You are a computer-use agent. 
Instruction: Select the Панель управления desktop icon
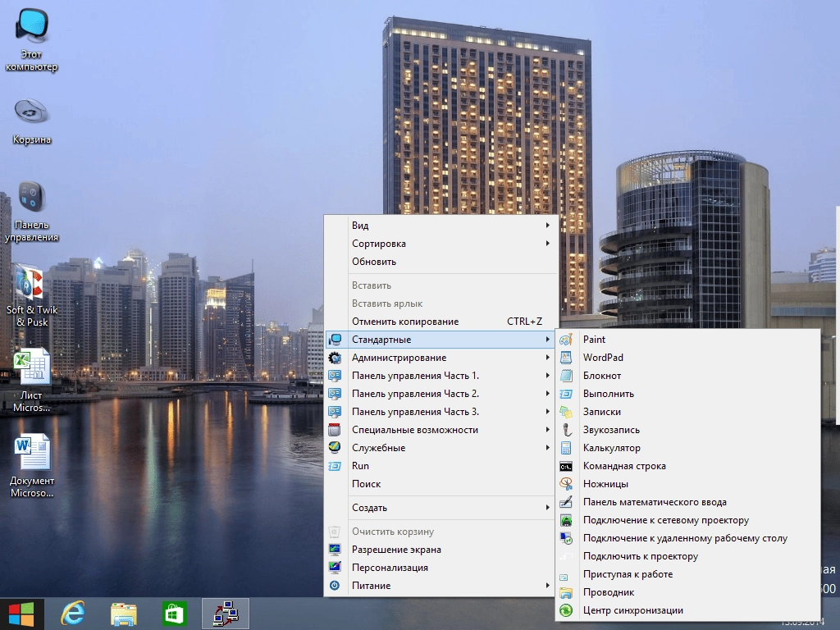pos(32,212)
